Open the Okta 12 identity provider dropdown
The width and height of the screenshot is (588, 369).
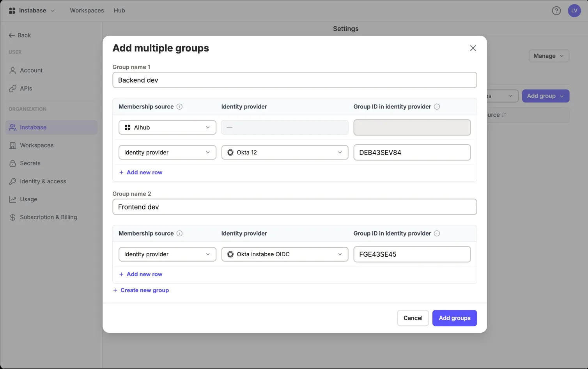285,153
